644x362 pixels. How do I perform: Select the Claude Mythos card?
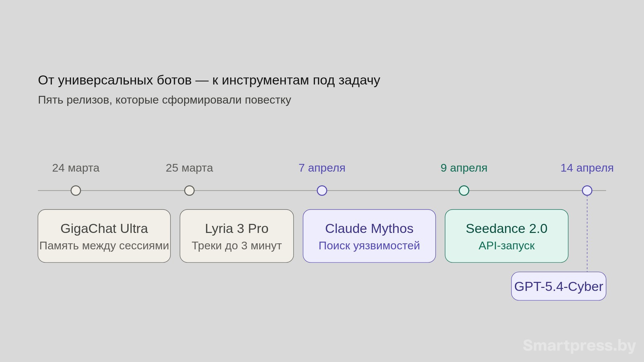(x=369, y=236)
